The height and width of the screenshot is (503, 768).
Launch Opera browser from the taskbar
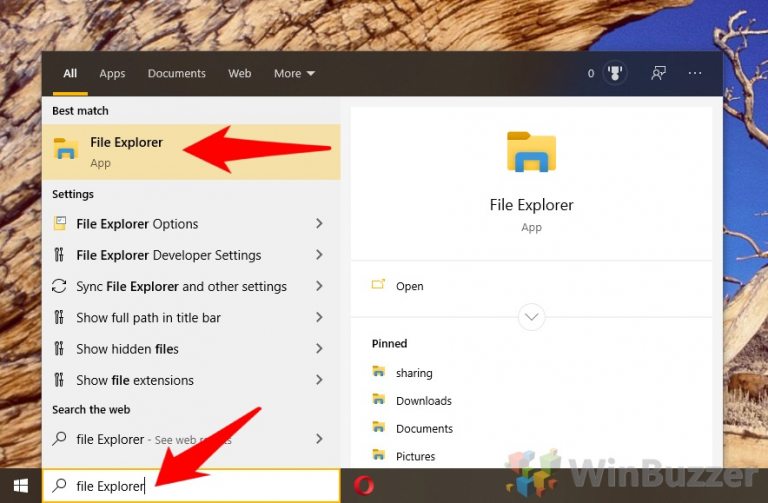click(x=363, y=485)
